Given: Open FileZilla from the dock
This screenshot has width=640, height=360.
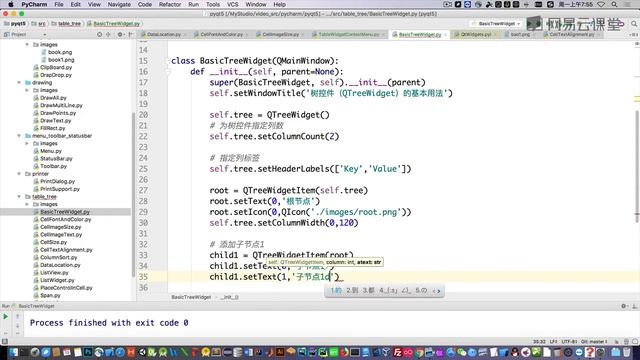Looking at the screenshot, I should (397, 352).
